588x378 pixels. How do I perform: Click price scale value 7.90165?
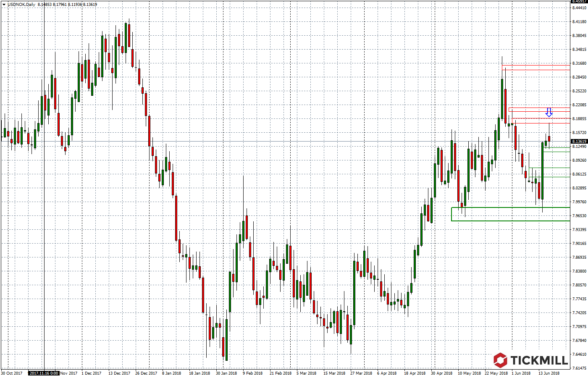(579, 244)
